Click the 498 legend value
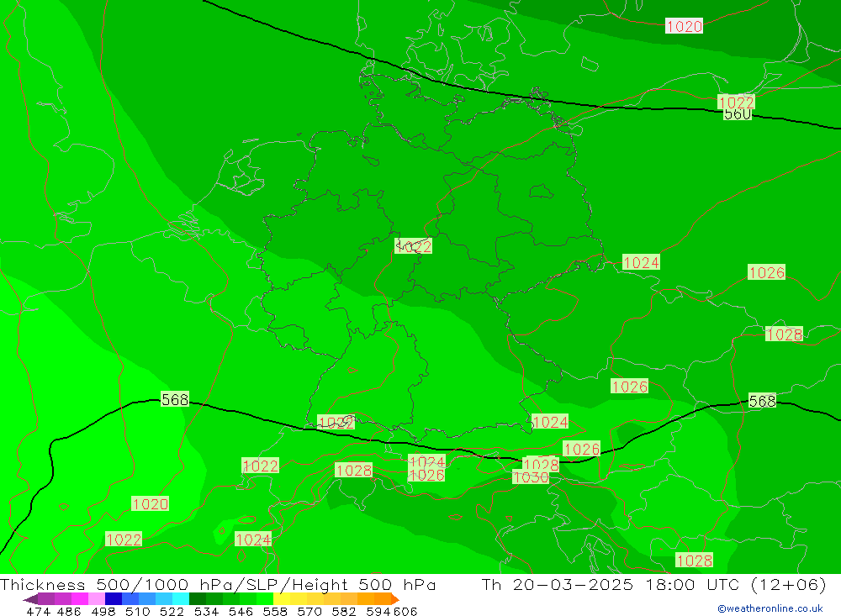The height and width of the screenshot is (616, 841). (103, 611)
